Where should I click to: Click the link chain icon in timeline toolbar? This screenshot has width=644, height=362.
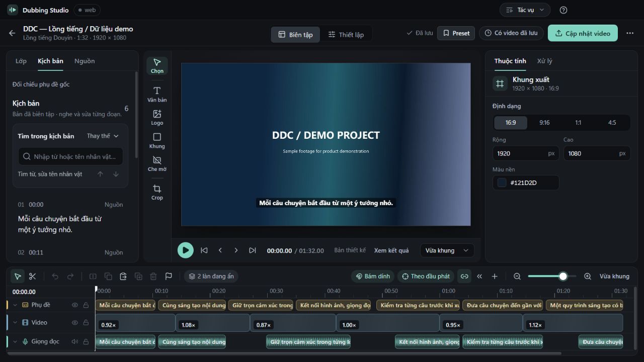coord(464,276)
